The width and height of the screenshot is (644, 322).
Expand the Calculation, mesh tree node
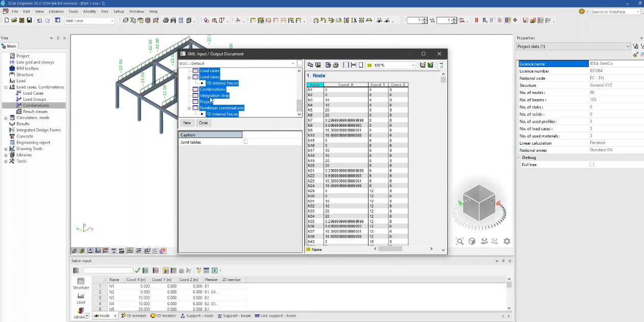coord(6,118)
